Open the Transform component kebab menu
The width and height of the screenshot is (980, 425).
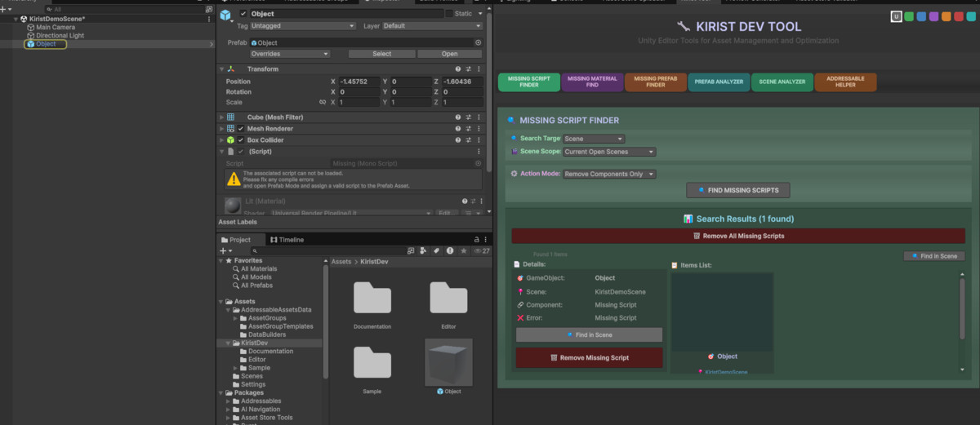[x=479, y=69]
